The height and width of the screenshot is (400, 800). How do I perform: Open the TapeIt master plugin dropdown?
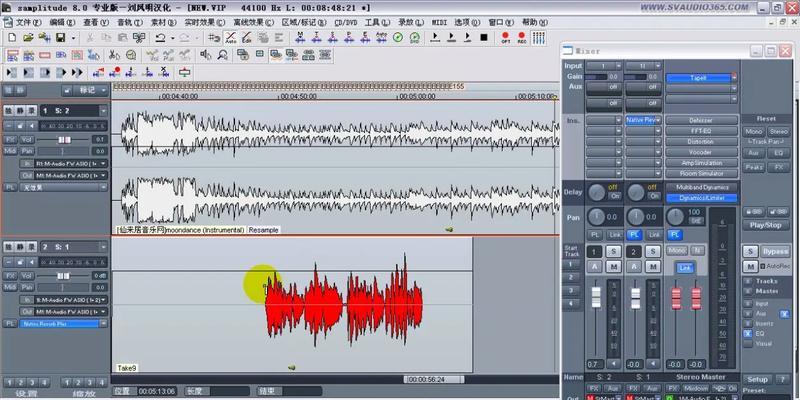click(734, 78)
